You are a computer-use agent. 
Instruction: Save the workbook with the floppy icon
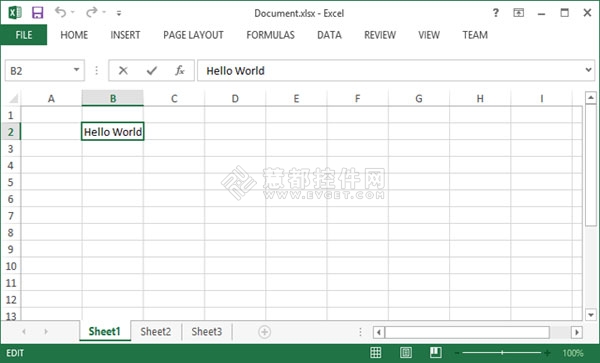[38, 13]
